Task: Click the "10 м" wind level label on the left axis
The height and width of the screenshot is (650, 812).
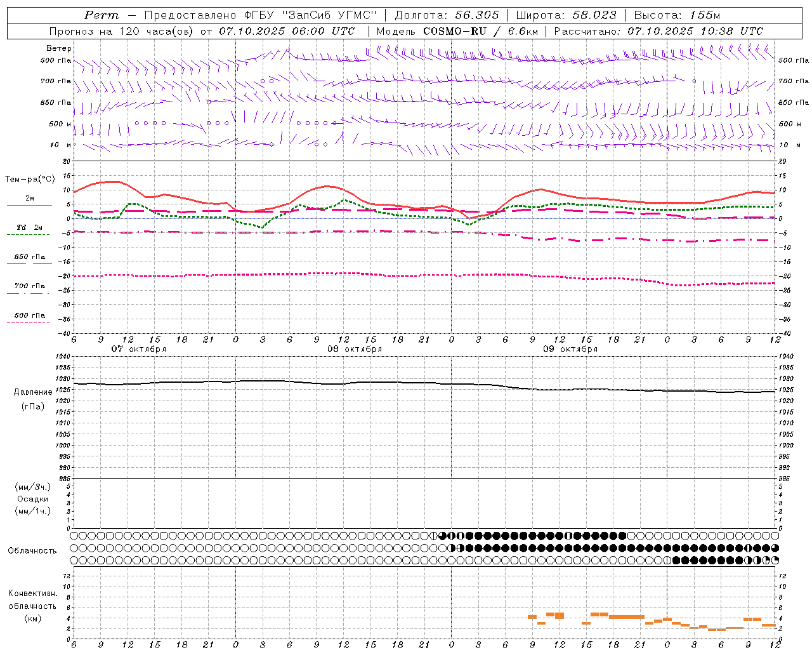Action: coord(62,145)
